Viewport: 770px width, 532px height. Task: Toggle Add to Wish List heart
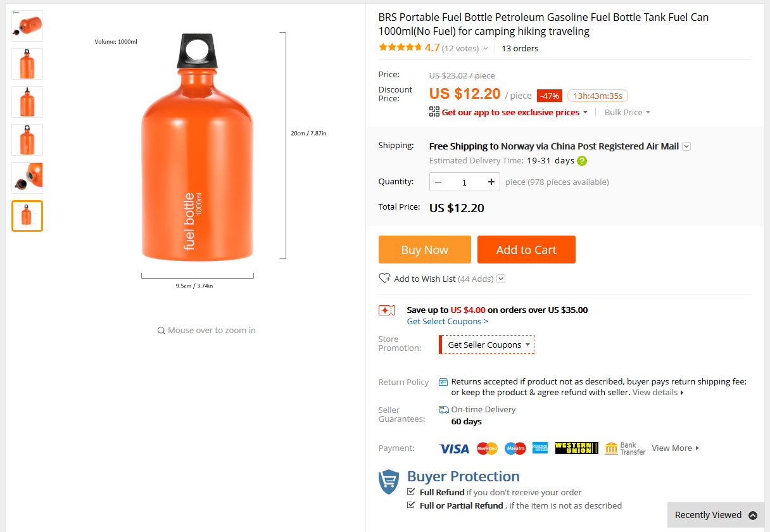coord(384,277)
